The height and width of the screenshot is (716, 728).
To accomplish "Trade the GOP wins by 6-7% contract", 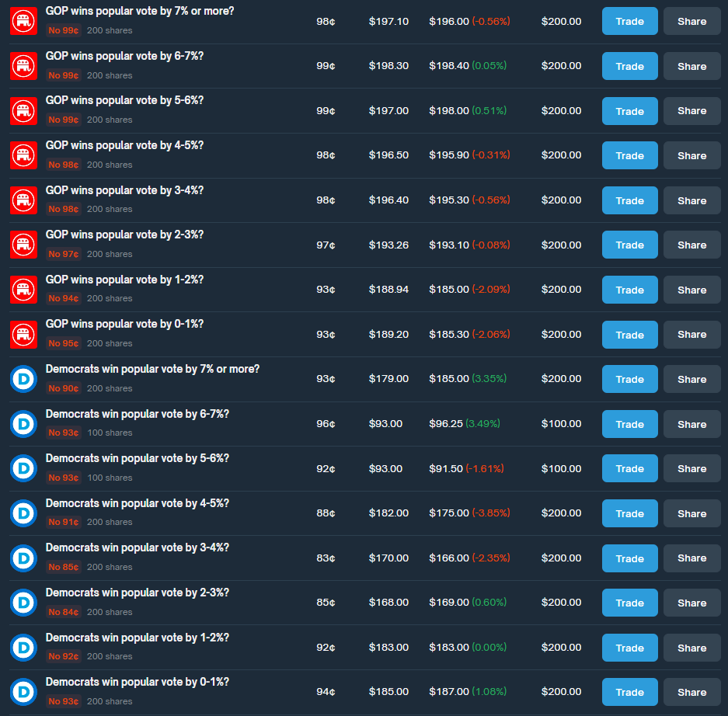I will [629, 66].
